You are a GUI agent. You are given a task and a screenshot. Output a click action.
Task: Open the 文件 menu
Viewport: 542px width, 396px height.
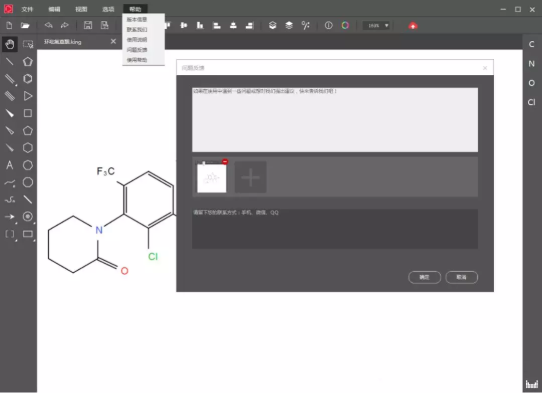click(27, 9)
